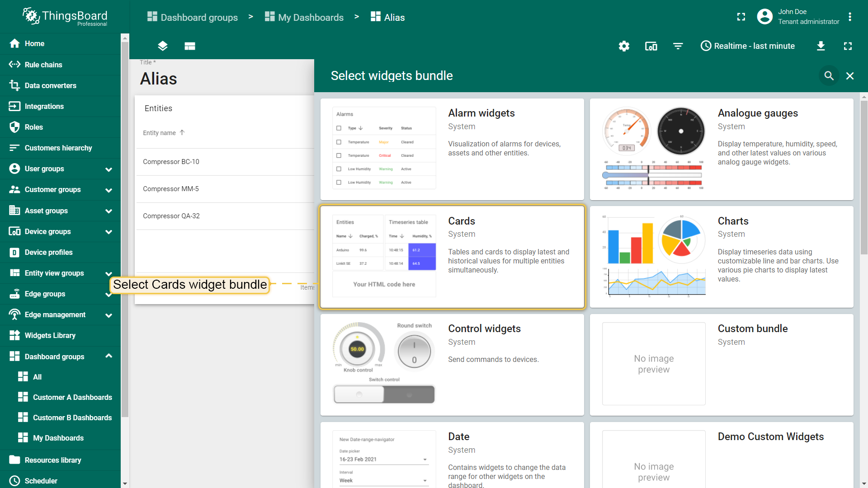
Task: Open Resources library
Action: 60,460
